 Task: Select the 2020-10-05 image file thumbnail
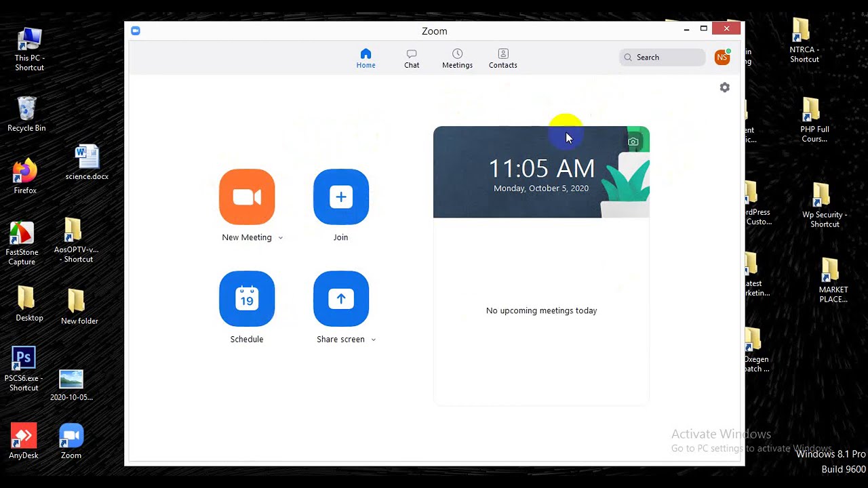click(71, 385)
